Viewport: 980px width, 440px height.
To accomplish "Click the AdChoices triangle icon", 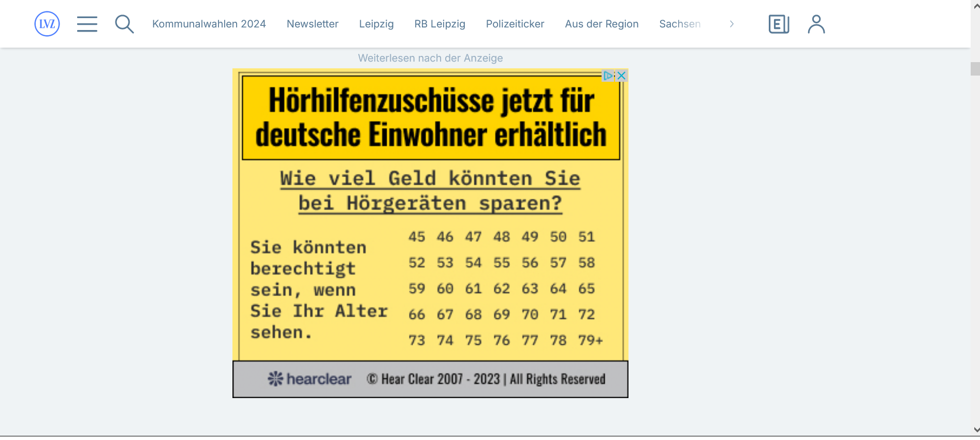I will pyautogui.click(x=608, y=76).
